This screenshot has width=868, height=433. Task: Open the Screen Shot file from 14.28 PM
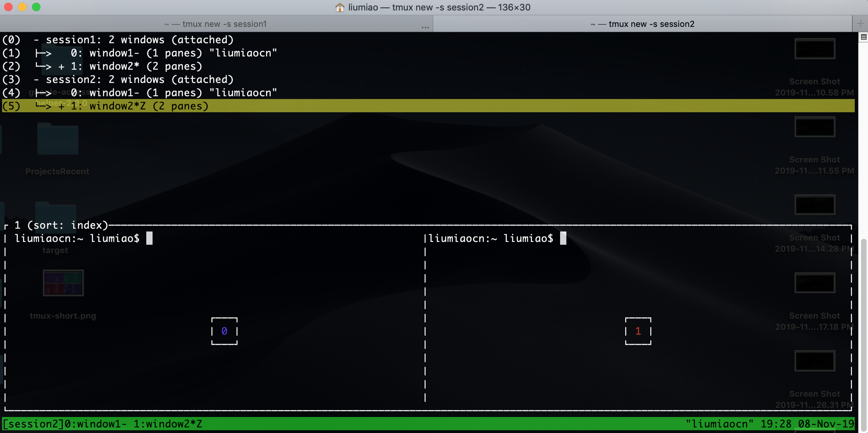tap(815, 205)
